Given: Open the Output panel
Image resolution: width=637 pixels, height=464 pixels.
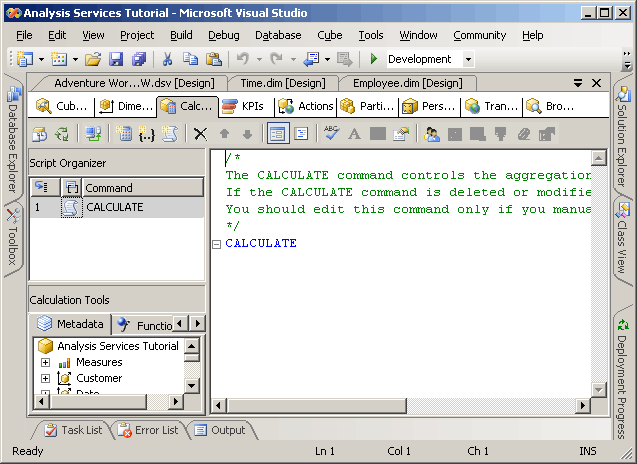Looking at the screenshot, I should point(221,430).
